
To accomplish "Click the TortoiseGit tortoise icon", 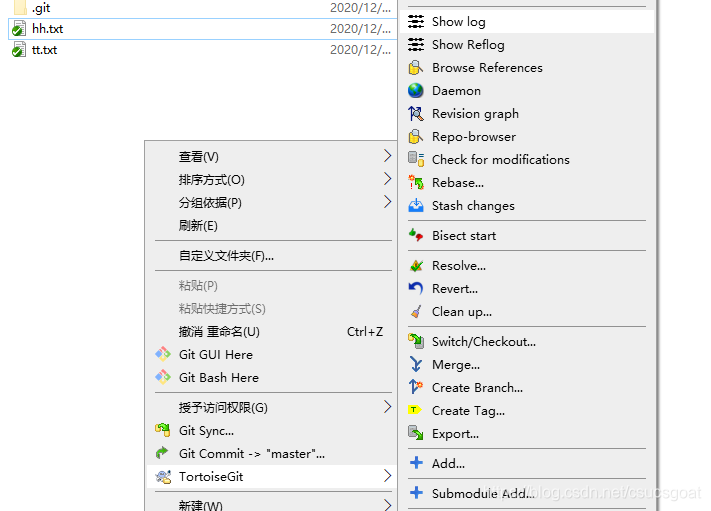I will (163, 477).
